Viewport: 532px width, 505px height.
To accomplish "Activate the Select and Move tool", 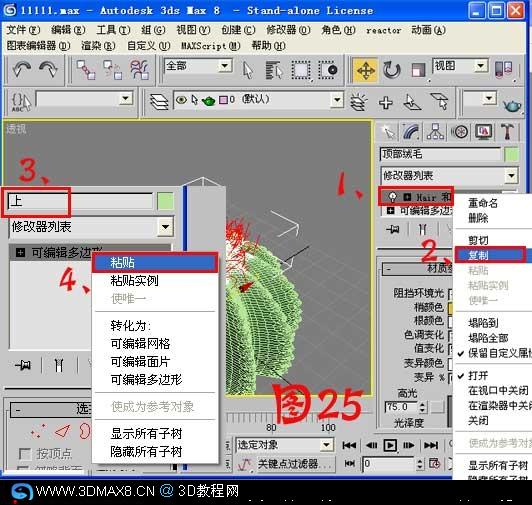I will click(365, 70).
